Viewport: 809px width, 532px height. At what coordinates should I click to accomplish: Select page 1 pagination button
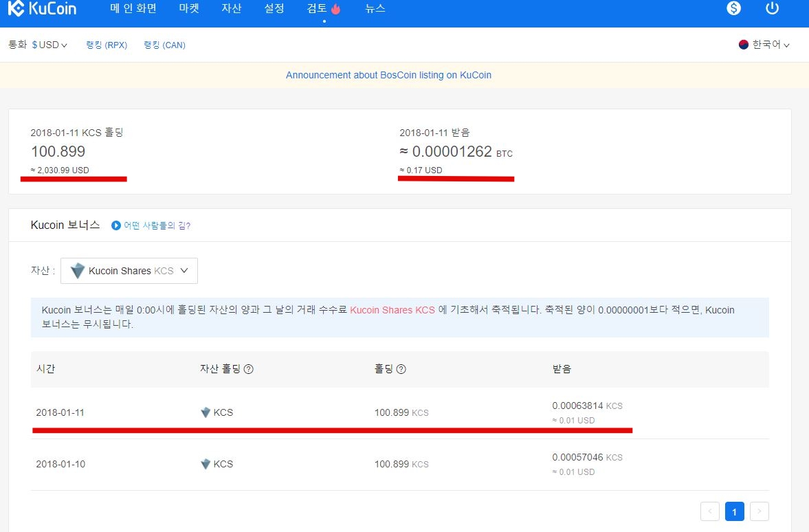click(x=734, y=511)
